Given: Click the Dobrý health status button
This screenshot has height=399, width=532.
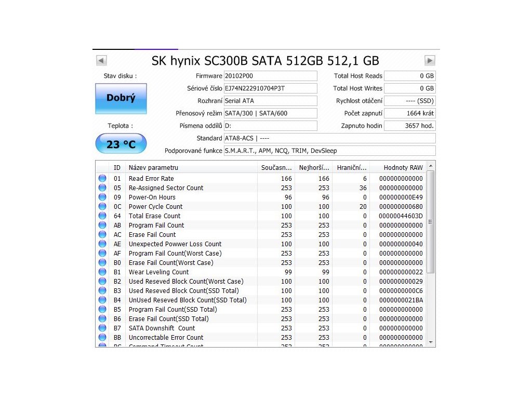Looking at the screenshot, I should [121, 98].
